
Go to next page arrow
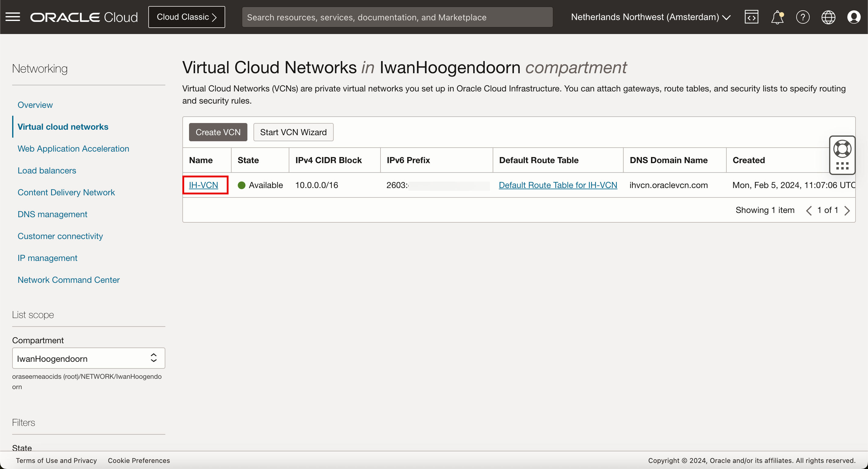847,211
